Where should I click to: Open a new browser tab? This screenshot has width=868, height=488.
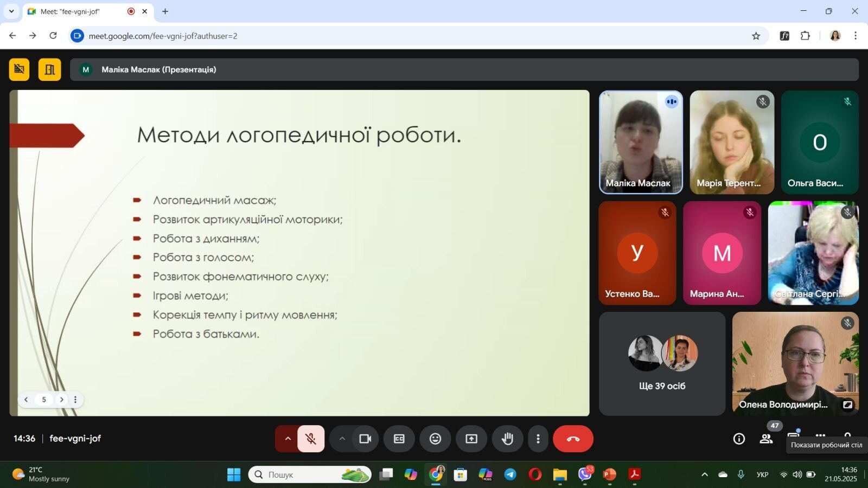[x=165, y=11]
